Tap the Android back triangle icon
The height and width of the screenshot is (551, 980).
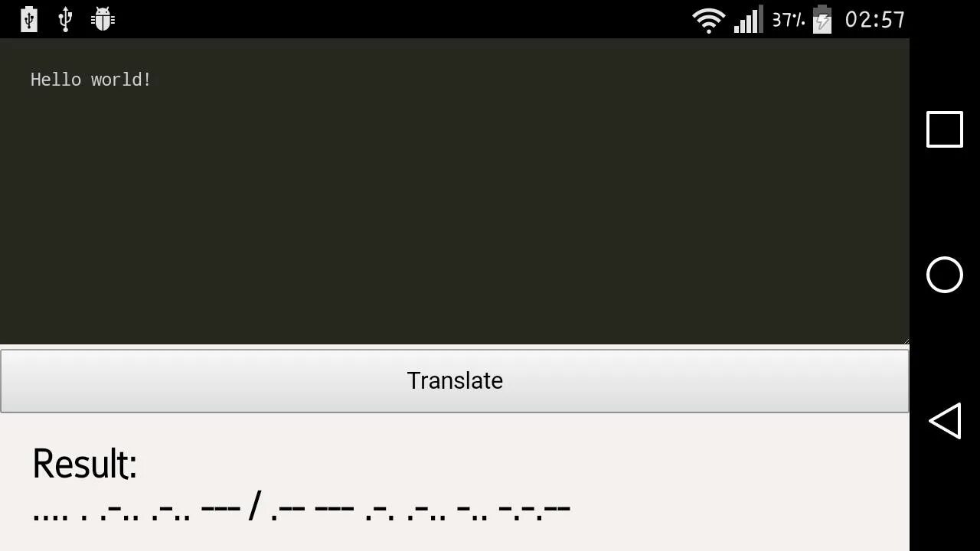coord(945,421)
